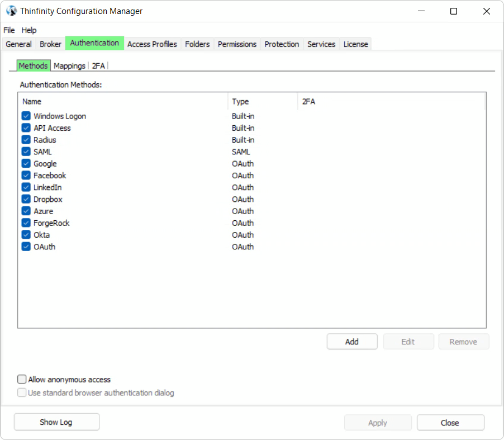Viewport: 504px width, 440px height.
Task: Select the Dropbox row name
Action: [48, 200]
